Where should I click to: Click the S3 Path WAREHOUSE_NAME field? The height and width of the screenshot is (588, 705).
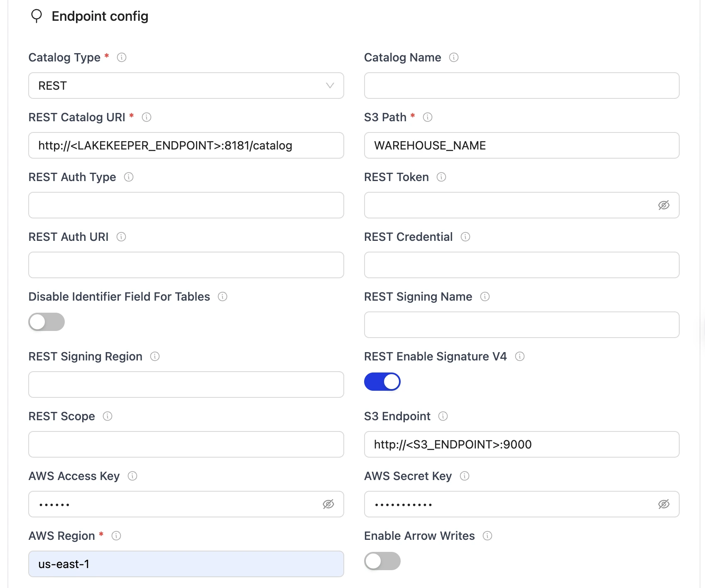tap(522, 145)
